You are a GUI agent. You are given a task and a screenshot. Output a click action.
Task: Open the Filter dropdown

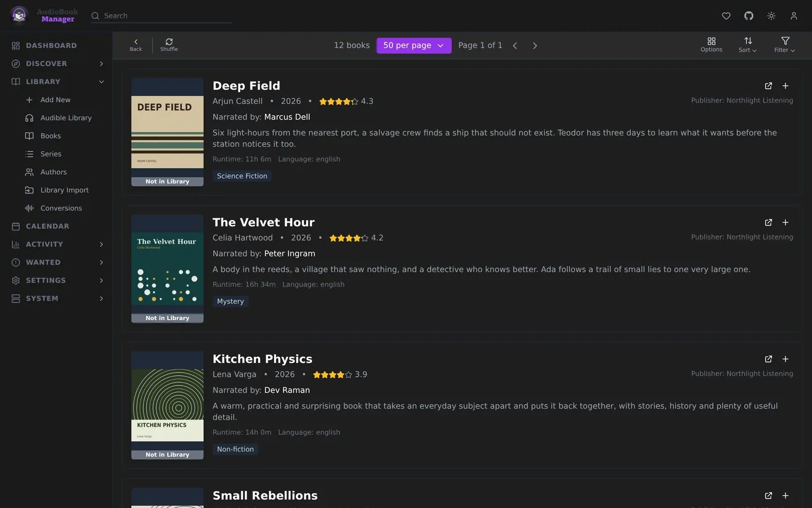[785, 45]
